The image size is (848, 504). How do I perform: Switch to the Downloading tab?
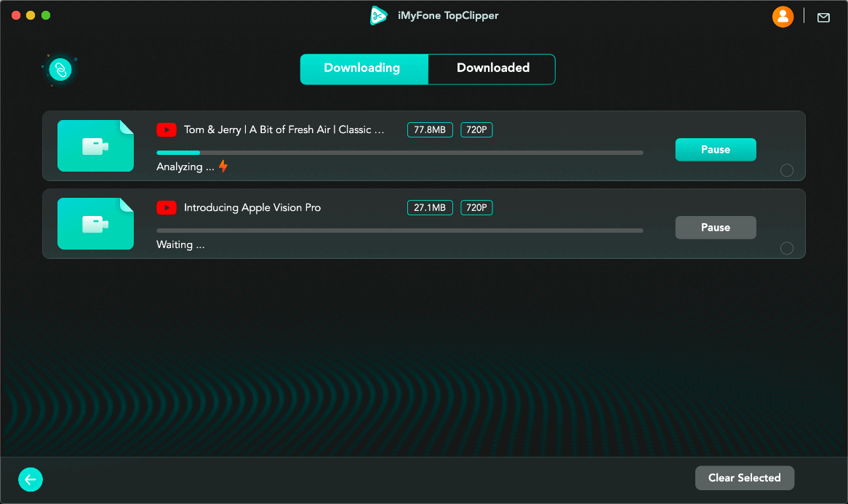coord(362,68)
